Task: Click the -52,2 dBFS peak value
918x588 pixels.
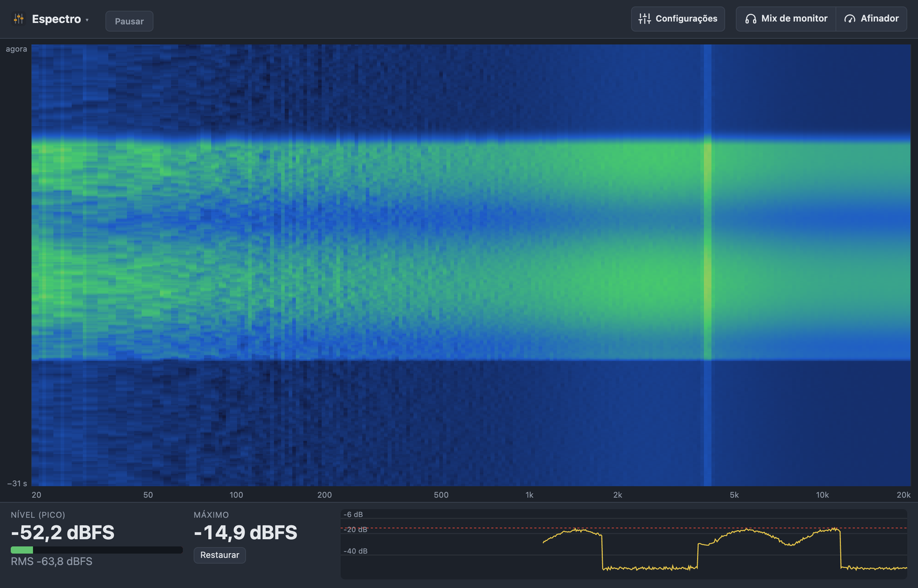Action: [x=63, y=533]
